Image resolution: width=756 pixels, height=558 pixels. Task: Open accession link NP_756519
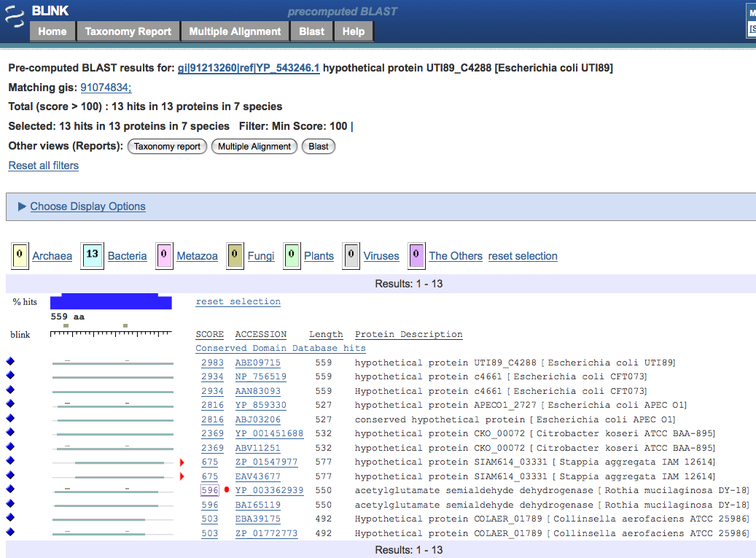(x=260, y=376)
